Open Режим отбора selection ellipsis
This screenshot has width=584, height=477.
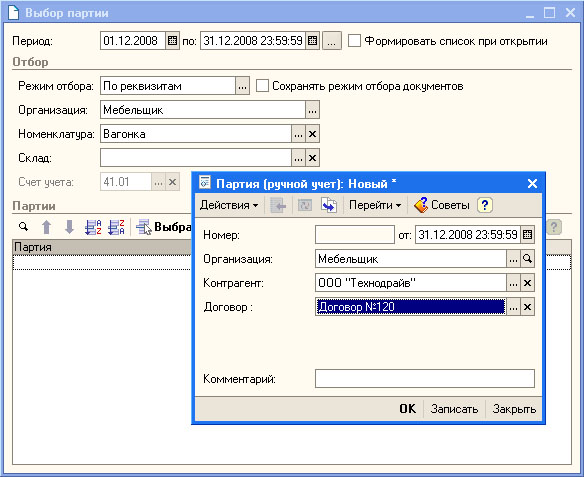(242, 86)
